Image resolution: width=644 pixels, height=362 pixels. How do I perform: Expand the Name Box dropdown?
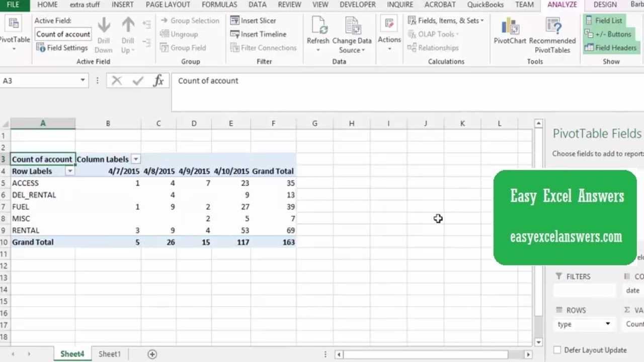[83, 80]
